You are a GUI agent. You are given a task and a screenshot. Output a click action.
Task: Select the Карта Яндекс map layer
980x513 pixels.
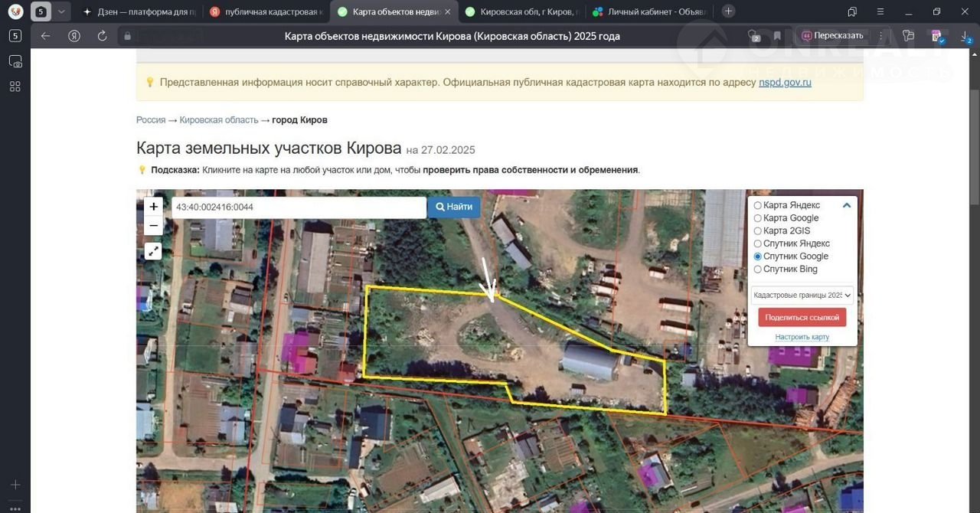tap(758, 206)
